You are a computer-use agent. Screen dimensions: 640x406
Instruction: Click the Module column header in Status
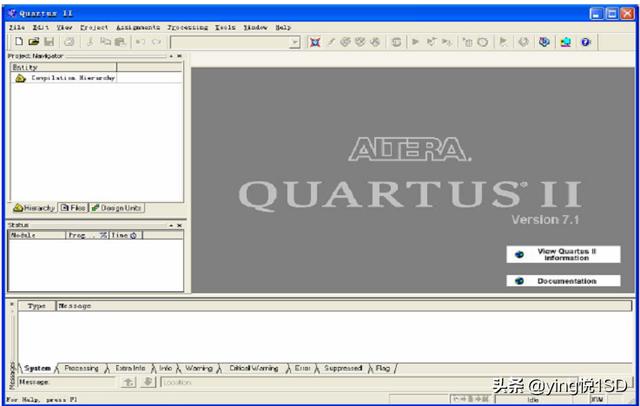[x=37, y=235]
